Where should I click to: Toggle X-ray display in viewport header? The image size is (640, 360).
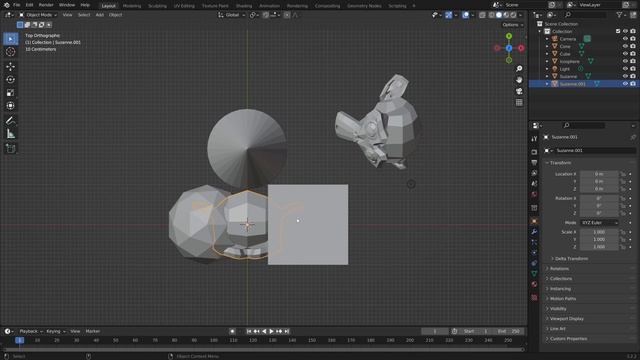click(482, 15)
